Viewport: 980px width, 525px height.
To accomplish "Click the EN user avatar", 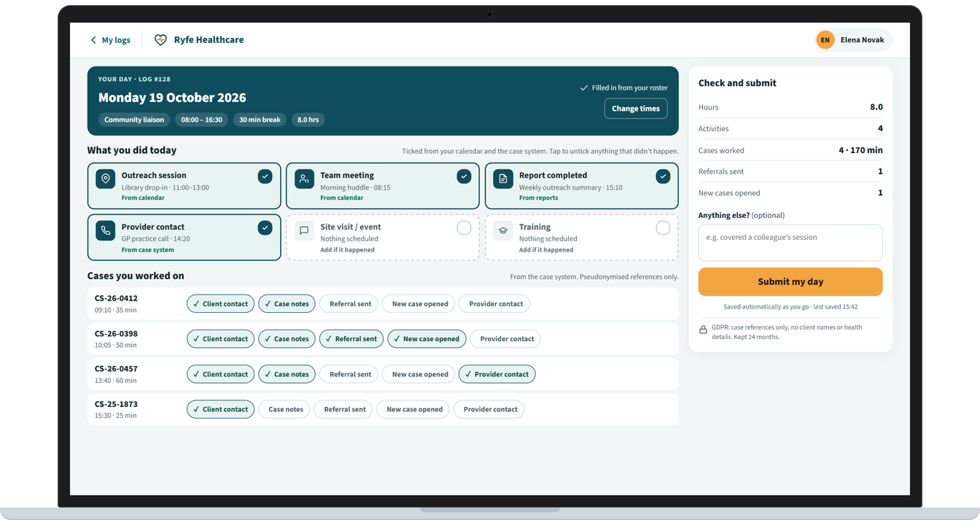I will [x=825, y=40].
